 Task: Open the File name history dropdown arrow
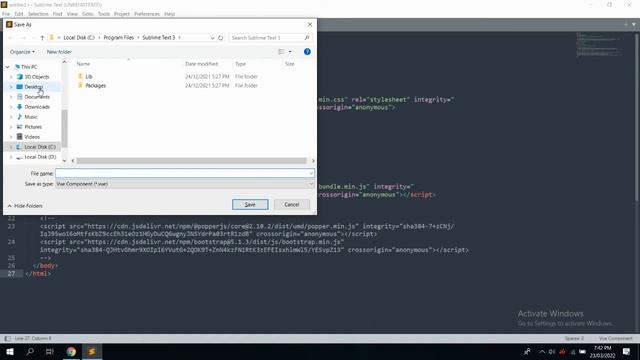pyautogui.click(x=311, y=173)
